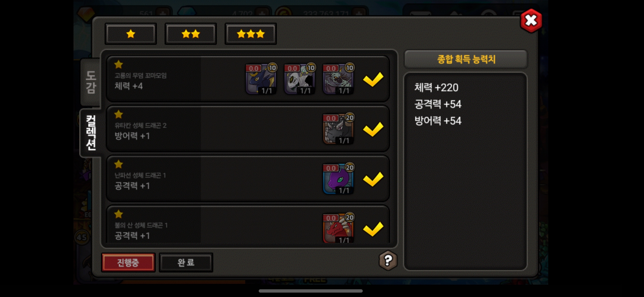Click the checkmark for 난파선 성체 드래곤 1
644x297 pixels.
(373, 179)
